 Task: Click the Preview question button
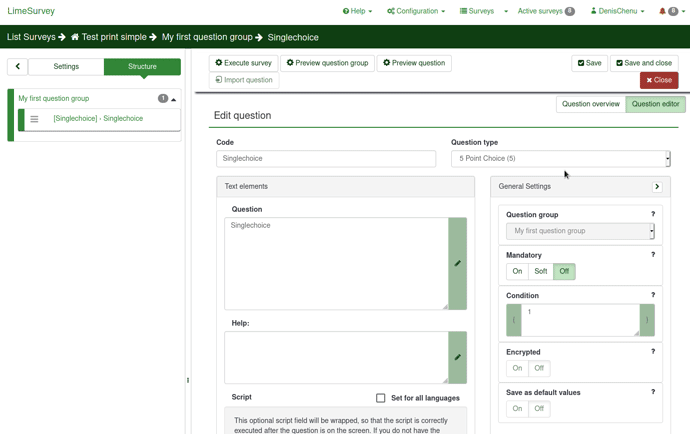414,63
